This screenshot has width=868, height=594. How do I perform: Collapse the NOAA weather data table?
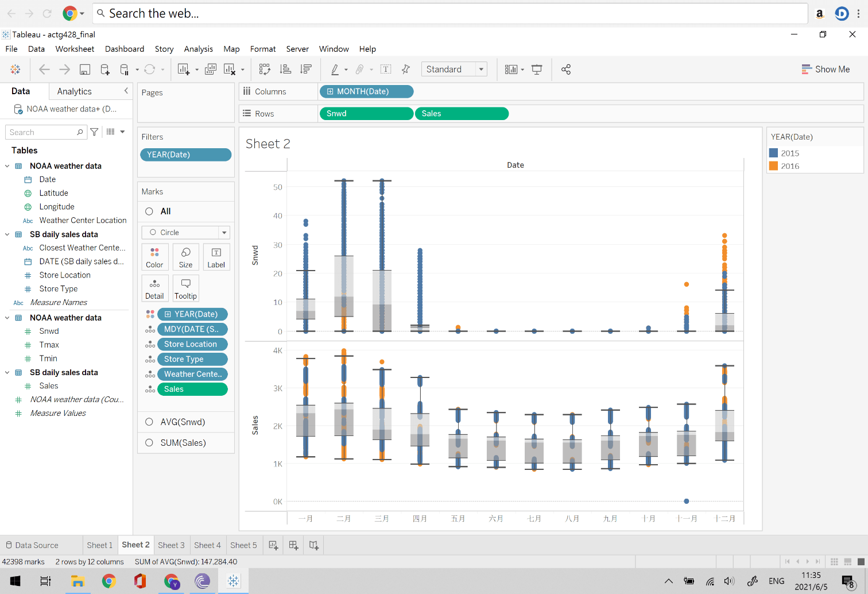[x=7, y=165]
